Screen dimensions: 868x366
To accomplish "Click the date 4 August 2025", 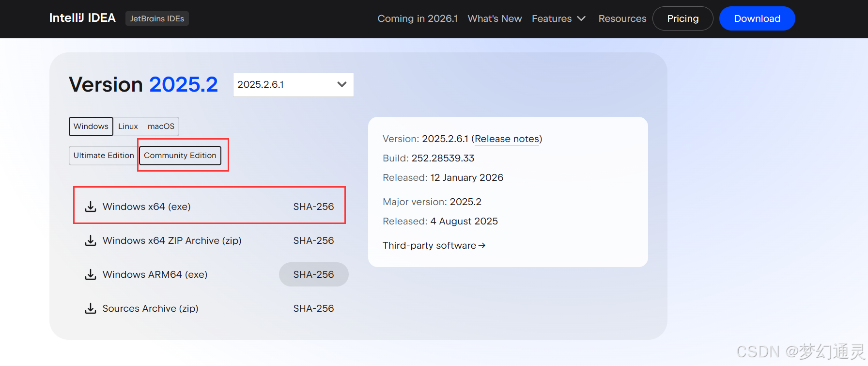I will [464, 221].
